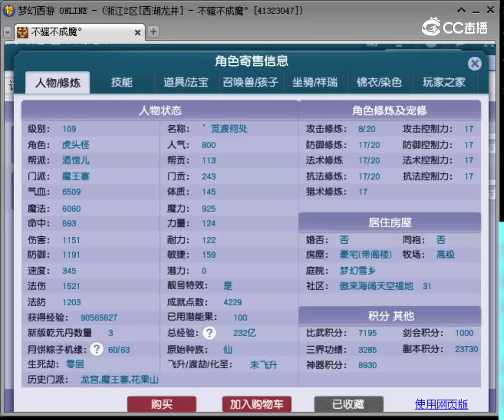504x420 pixels.
Task: Switch to the 技能 tab
Action: (x=122, y=82)
